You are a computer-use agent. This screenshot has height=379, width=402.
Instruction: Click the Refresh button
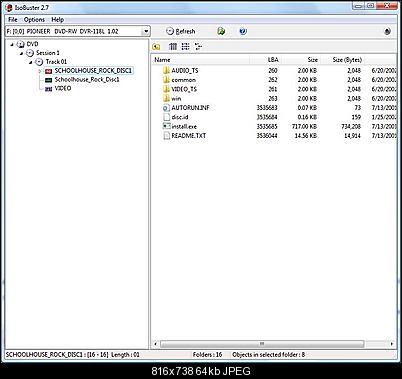181,31
